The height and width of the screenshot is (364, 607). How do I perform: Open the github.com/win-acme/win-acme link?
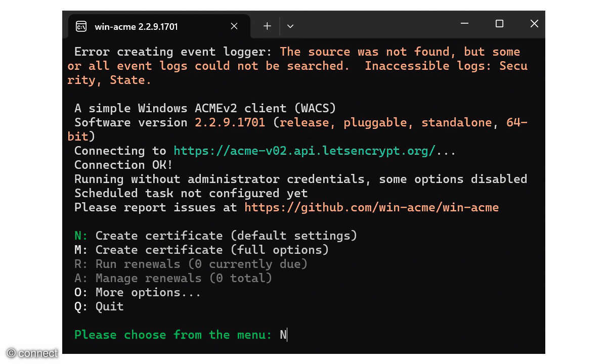[x=372, y=207]
